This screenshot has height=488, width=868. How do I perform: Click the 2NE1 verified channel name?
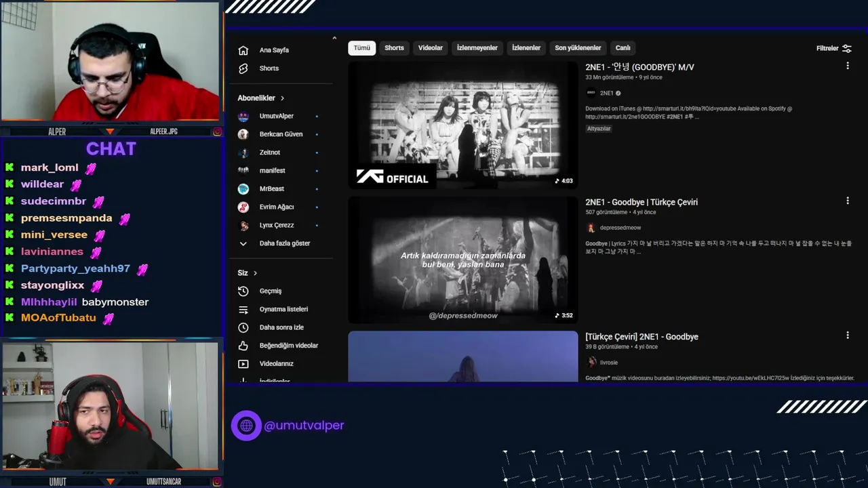[606, 93]
